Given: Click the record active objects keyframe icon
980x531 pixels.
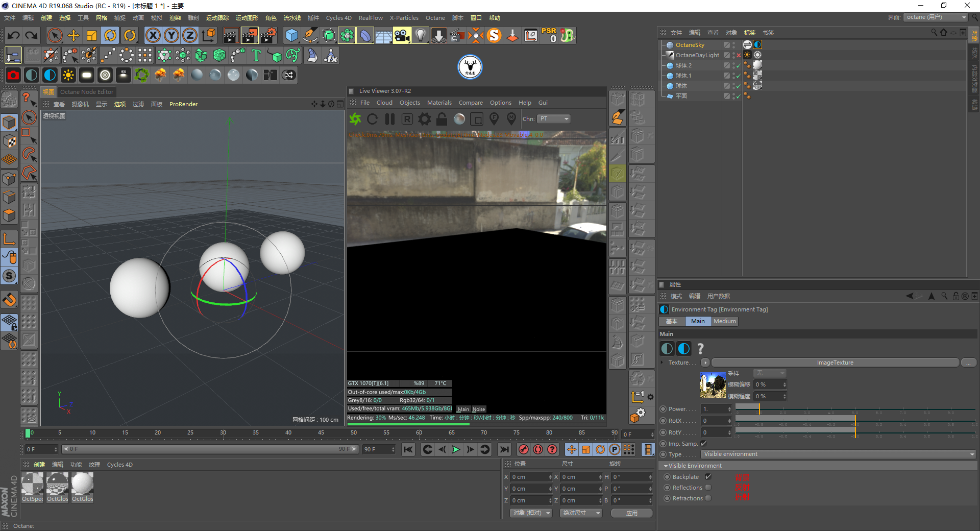Looking at the screenshot, I should [x=524, y=449].
